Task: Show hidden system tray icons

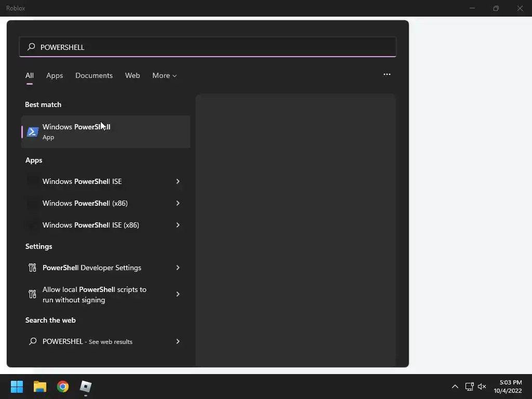Action: (455, 387)
